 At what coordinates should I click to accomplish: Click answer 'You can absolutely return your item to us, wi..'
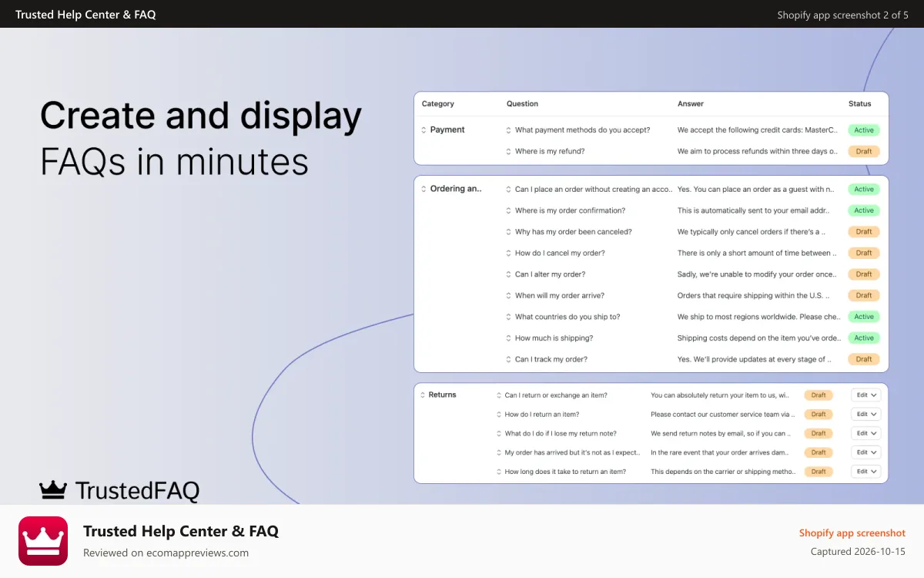click(720, 395)
